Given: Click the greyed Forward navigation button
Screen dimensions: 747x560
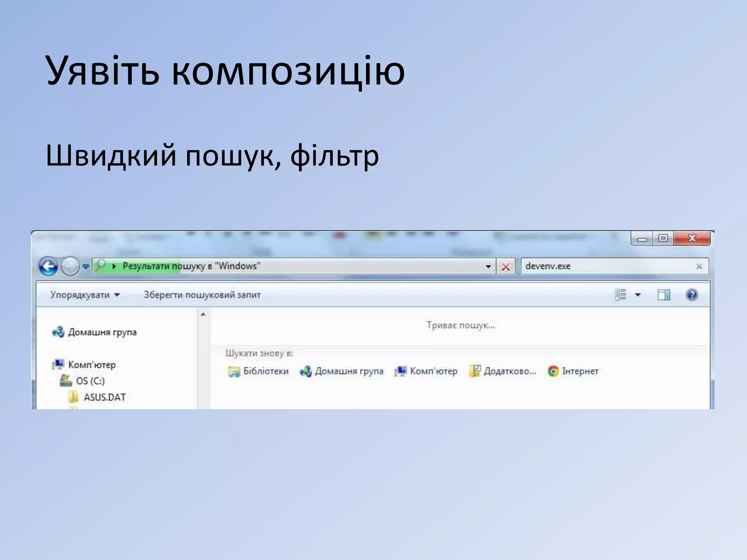Looking at the screenshot, I should point(70,267).
